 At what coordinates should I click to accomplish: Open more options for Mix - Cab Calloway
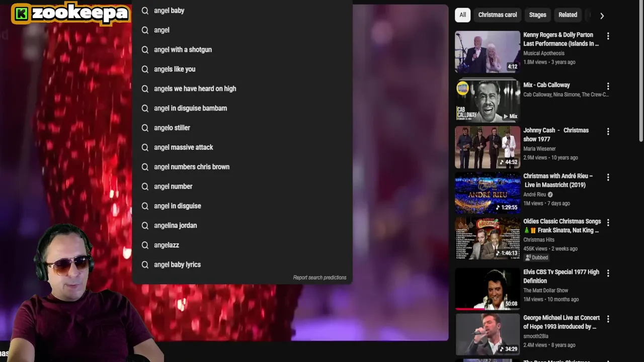608,86
